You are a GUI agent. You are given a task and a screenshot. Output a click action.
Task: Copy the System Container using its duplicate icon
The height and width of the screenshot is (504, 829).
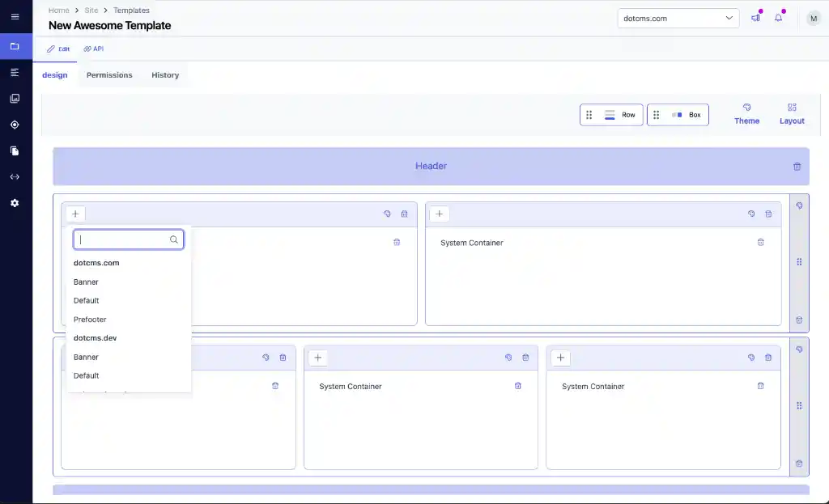coord(751,214)
